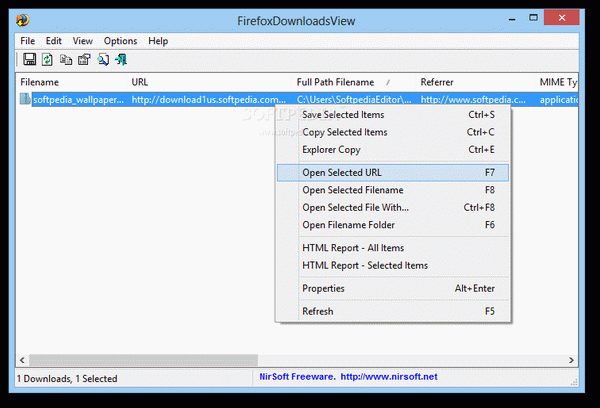The width and height of the screenshot is (600, 408).
Task: Click the www.softpedia.c... referrer cell
Action: click(x=473, y=100)
